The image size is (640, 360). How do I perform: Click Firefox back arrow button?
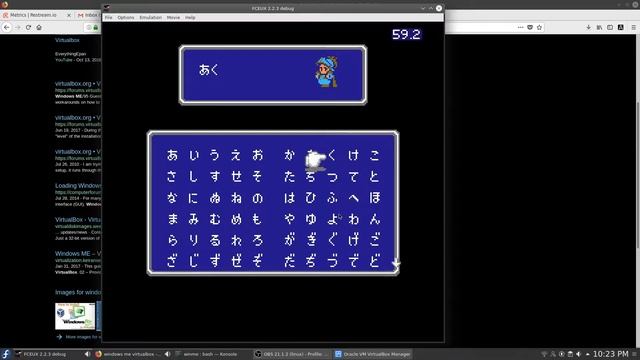coord(7,27)
